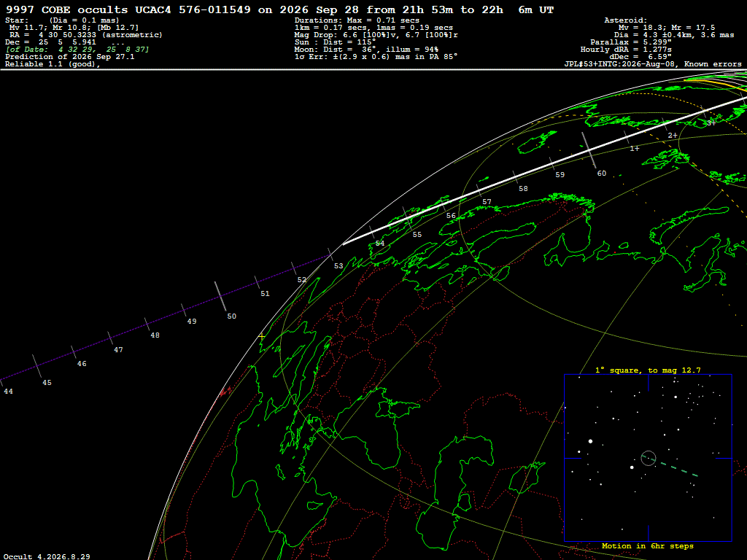Click the 53 marker at Earth's limb
This screenshot has height=560, width=747.
point(338,265)
